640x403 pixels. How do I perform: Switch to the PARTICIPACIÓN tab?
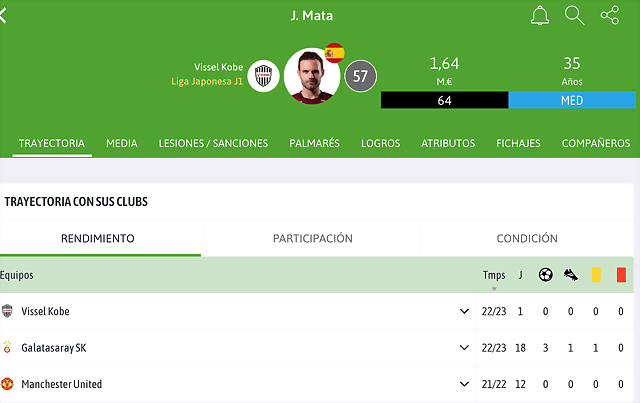coord(313,238)
